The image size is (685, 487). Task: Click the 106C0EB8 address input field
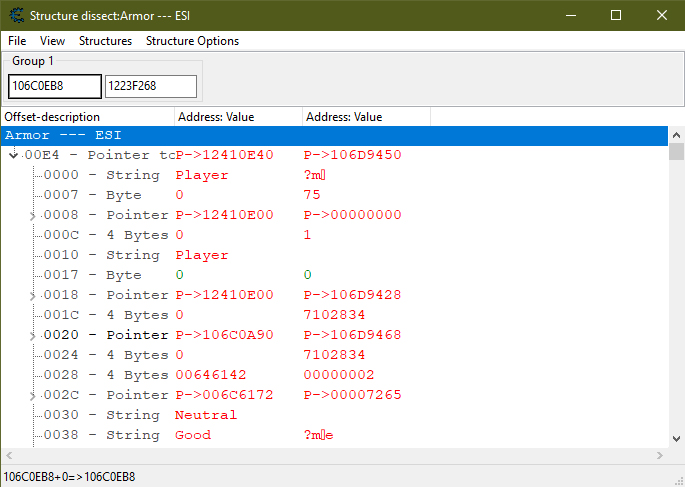pos(54,87)
